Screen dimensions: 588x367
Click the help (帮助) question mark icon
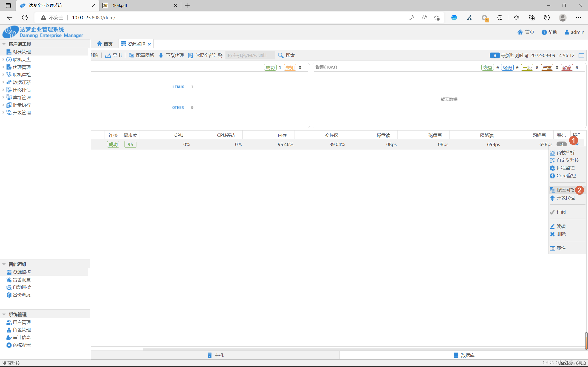coord(544,32)
